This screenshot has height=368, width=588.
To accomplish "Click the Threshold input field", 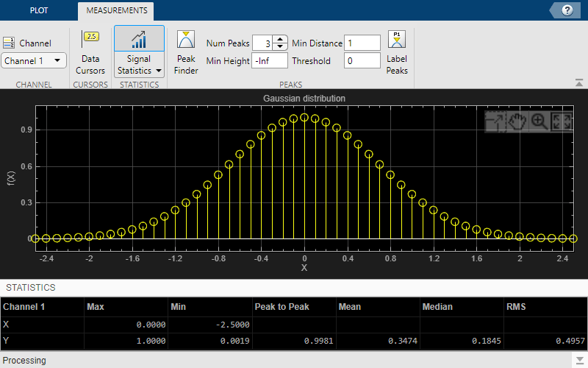I will (362, 61).
